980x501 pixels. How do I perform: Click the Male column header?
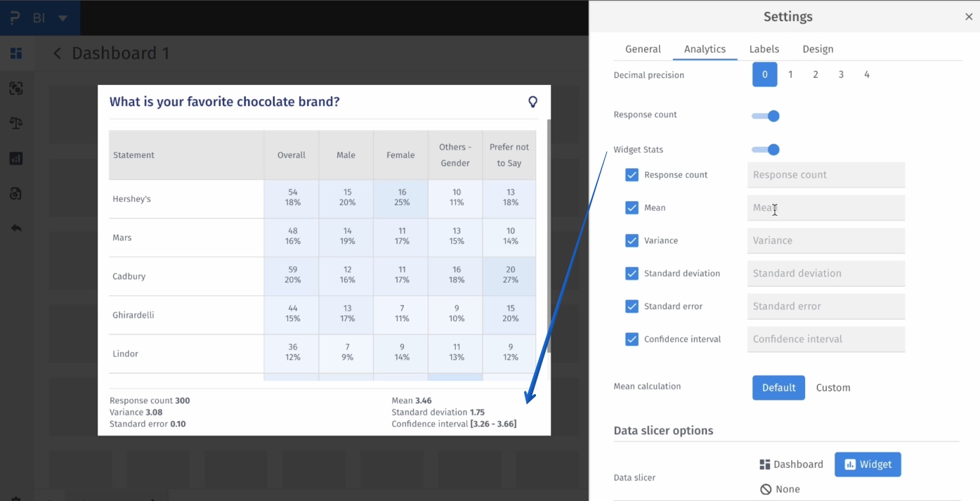coord(346,155)
